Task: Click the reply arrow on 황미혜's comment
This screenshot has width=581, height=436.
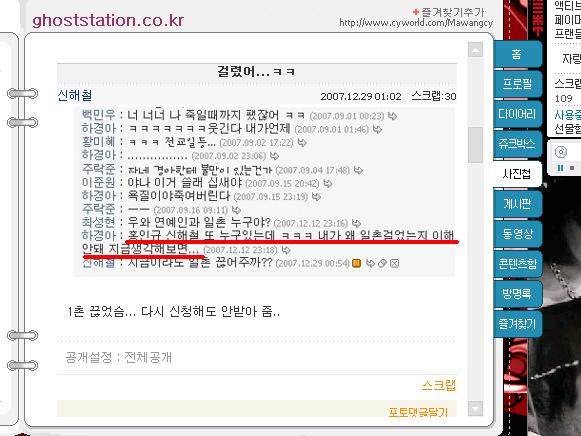Action: point(302,143)
